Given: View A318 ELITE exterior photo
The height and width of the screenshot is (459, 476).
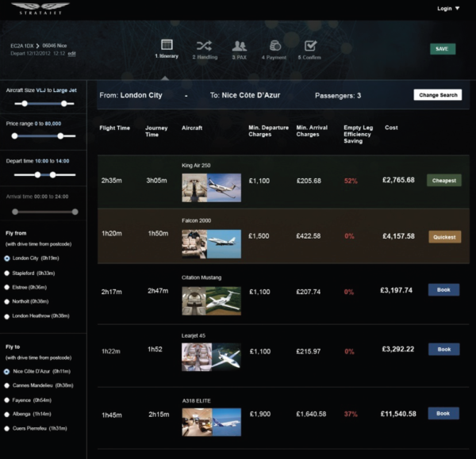Looking at the screenshot, I should (227, 422).
